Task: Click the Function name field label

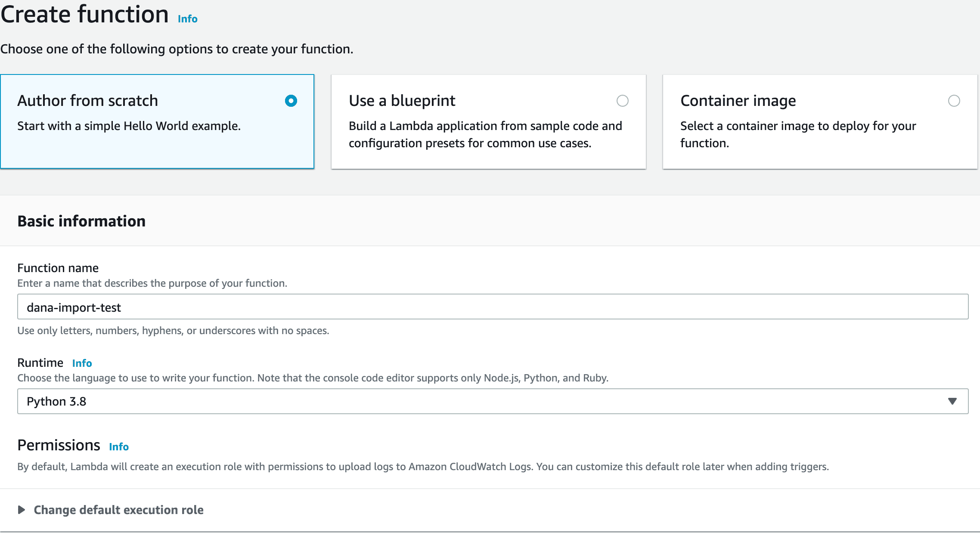Action: (x=58, y=268)
